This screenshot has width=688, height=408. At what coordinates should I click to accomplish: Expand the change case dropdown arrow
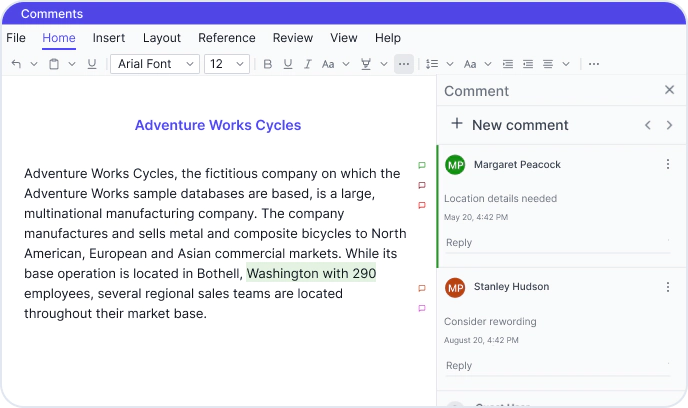[346, 64]
